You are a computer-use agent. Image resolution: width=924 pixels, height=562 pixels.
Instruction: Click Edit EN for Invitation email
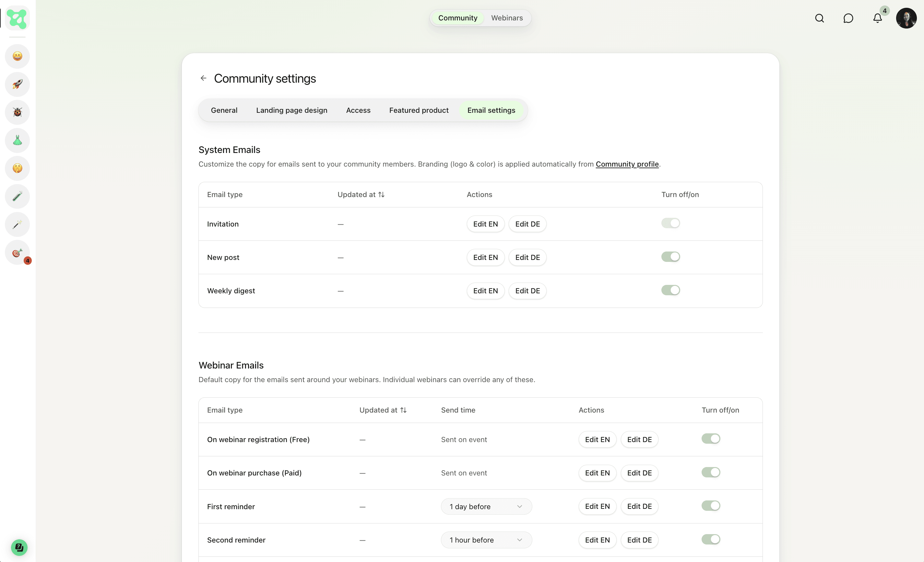coord(485,224)
